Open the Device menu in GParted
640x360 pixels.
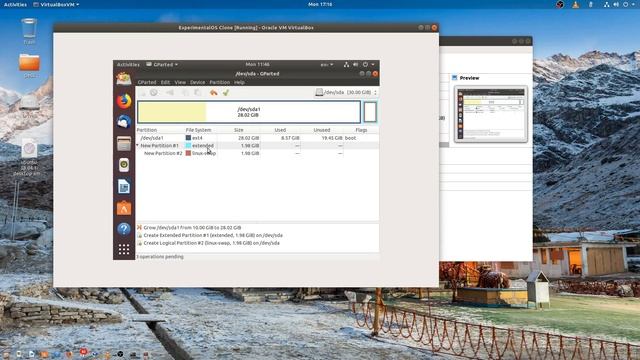198,82
